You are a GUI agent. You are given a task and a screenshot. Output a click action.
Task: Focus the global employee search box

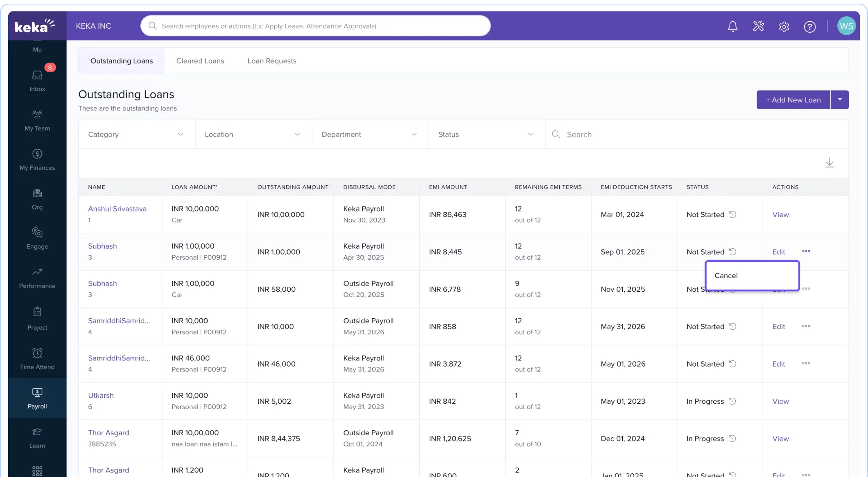316,26
